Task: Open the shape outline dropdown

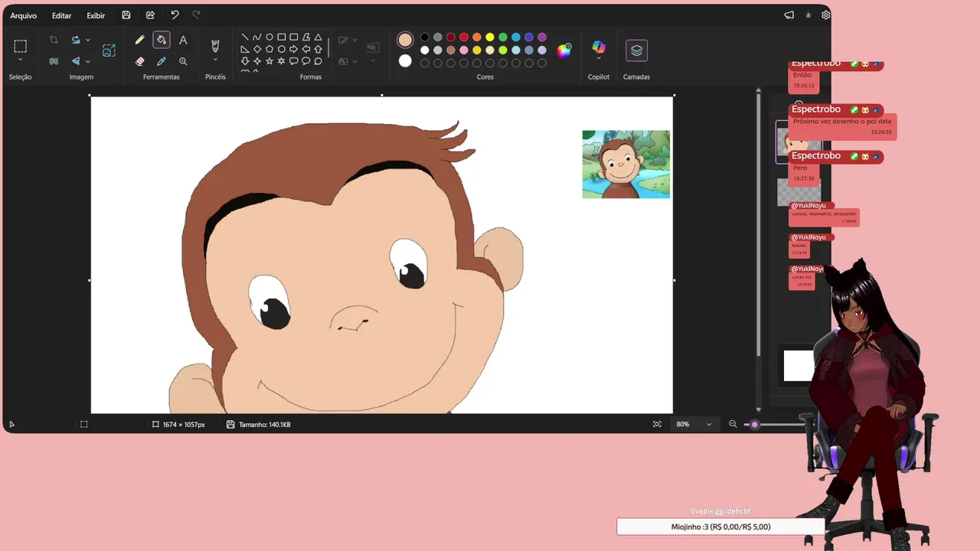Action: pos(355,40)
